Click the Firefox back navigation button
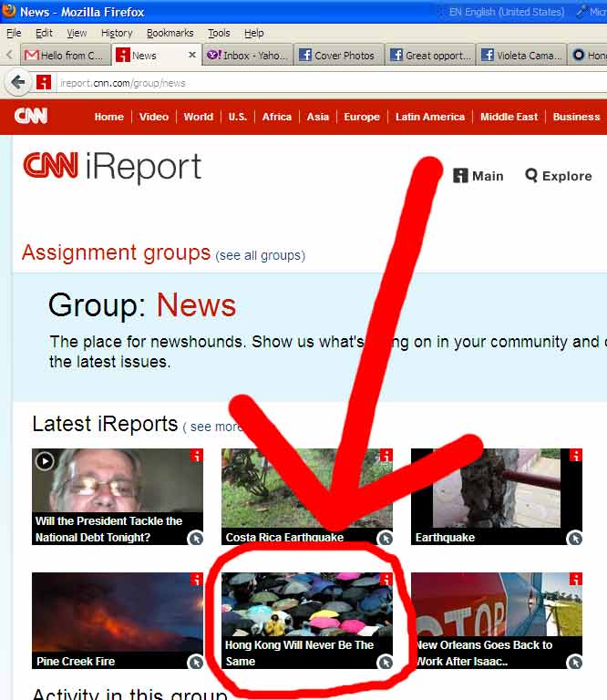Image resolution: width=607 pixels, height=700 pixels. pyautogui.click(x=18, y=82)
